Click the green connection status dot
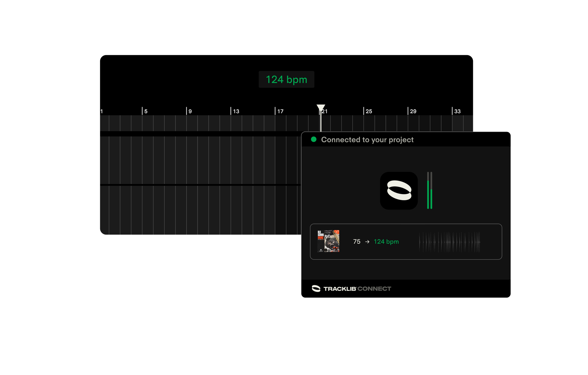Viewport: 588px width, 375px height. [x=314, y=139]
